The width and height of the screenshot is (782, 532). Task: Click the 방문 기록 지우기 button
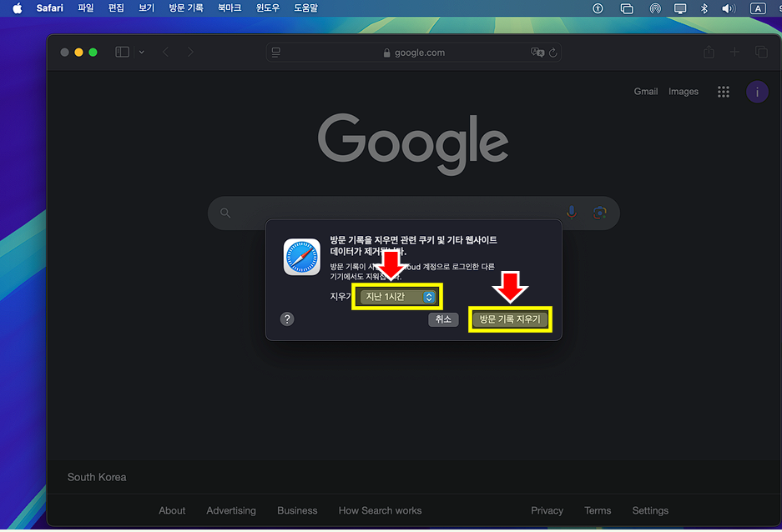pos(510,319)
